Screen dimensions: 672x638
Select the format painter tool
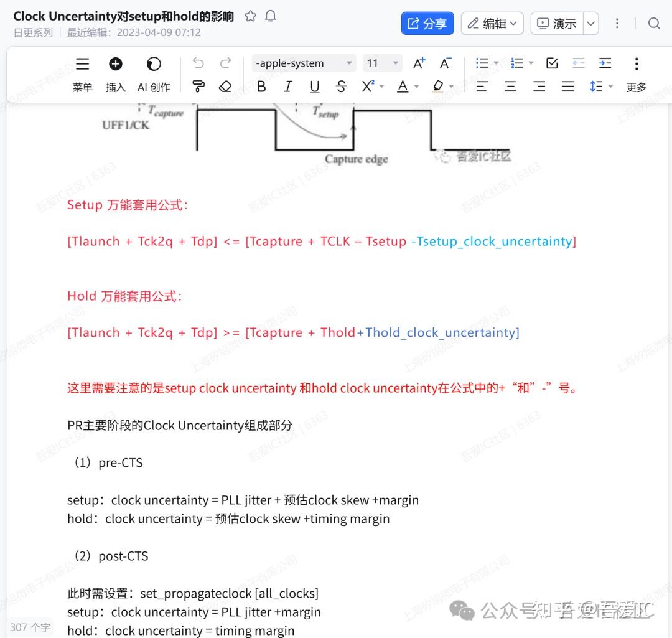pos(198,87)
